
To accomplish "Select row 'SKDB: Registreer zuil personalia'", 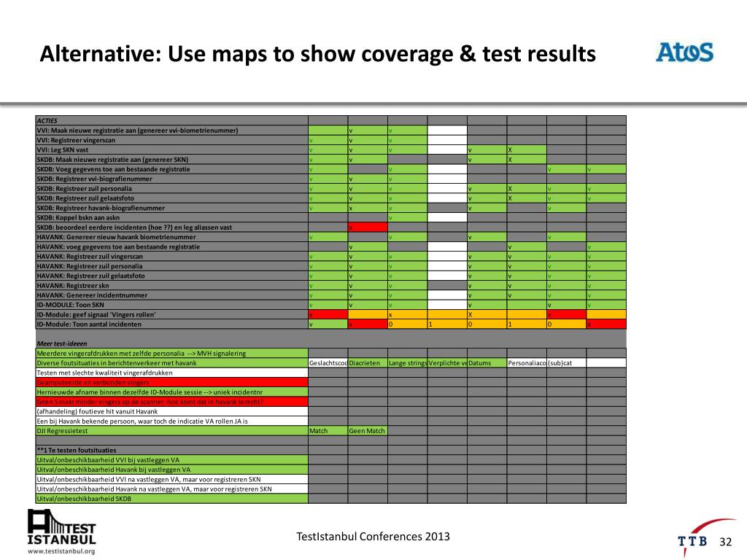I will (172, 189).
